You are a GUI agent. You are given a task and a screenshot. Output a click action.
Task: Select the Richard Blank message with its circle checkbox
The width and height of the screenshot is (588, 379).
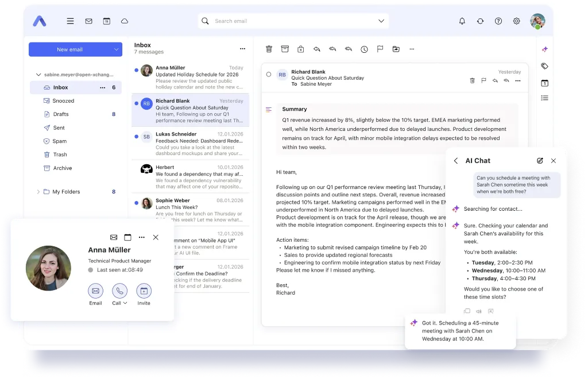pyautogui.click(x=269, y=74)
